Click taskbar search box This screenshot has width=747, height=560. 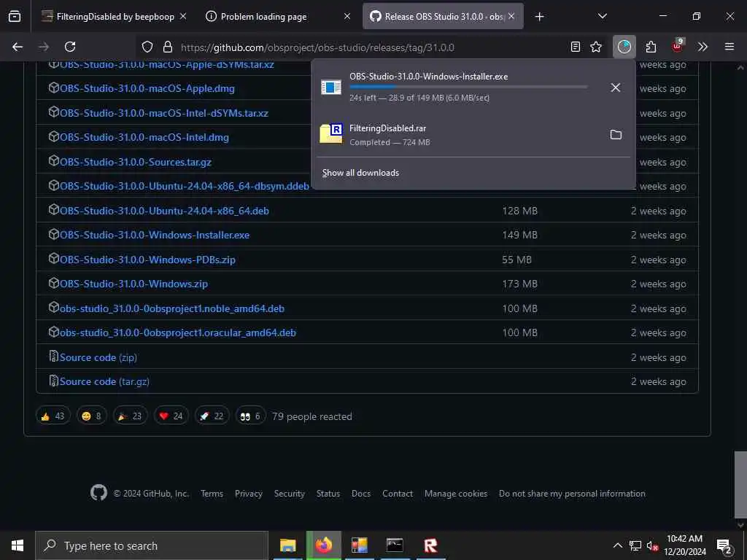(x=152, y=545)
